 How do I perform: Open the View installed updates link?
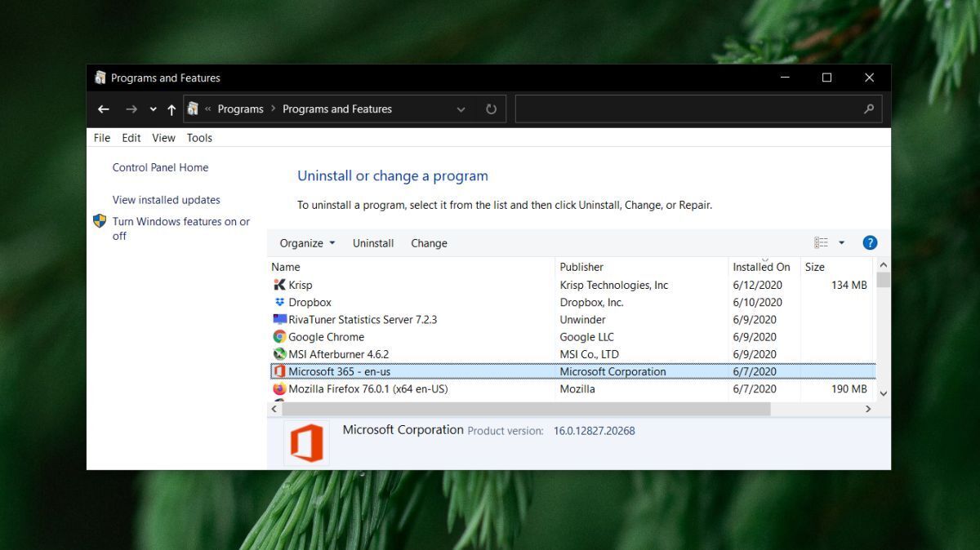tap(167, 200)
